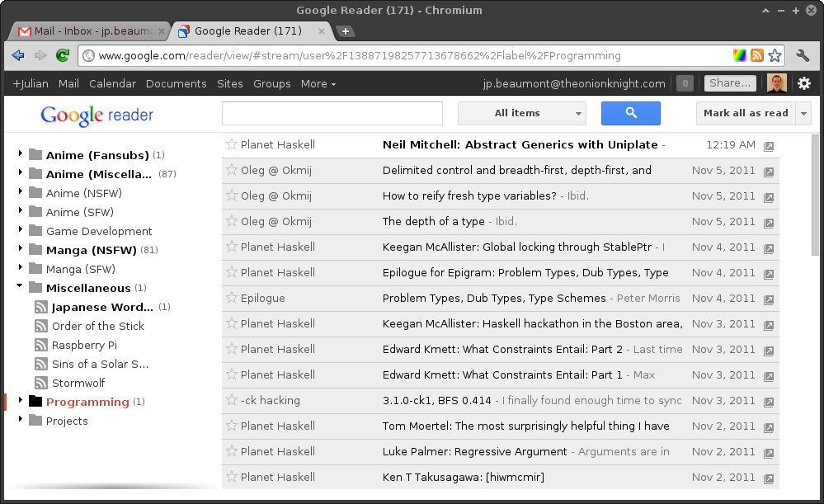Click the rainbow color extension icon
Image resolution: width=824 pixels, height=504 pixels.
(739, 55)
